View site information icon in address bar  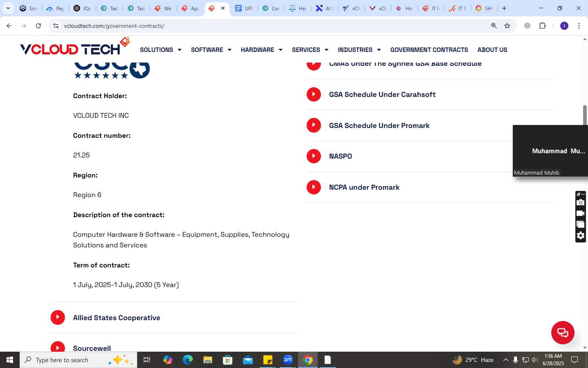point(56,26)
